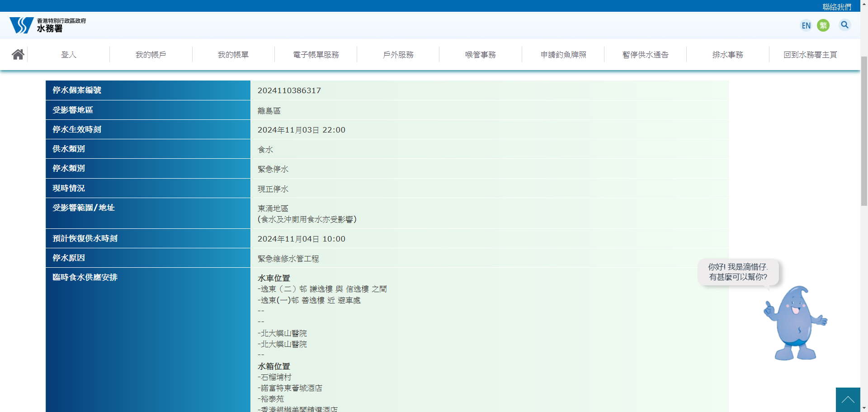Expand the 戶外服務 menu
The width and height of the screenshot is (868, 412).
[x=398, y=55]
